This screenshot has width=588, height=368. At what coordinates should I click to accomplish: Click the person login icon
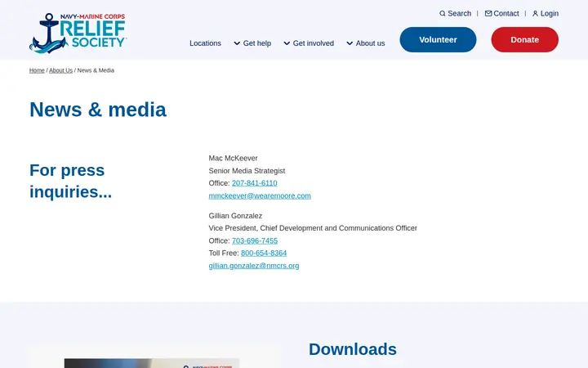(535, 14)
